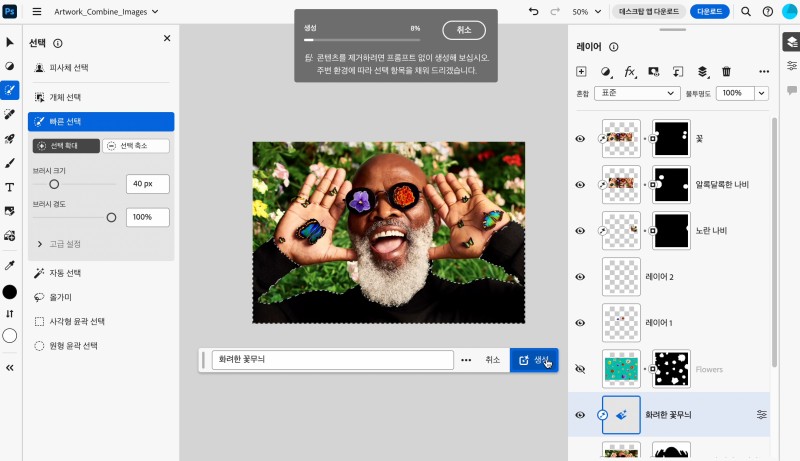Viewport: 800px width, 461px height.
Task: Select the adjustments half-circle tool
Action: coord(10,66)
